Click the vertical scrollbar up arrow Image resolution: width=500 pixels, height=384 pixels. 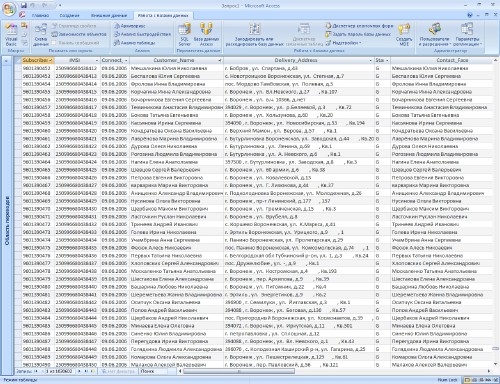496,60
